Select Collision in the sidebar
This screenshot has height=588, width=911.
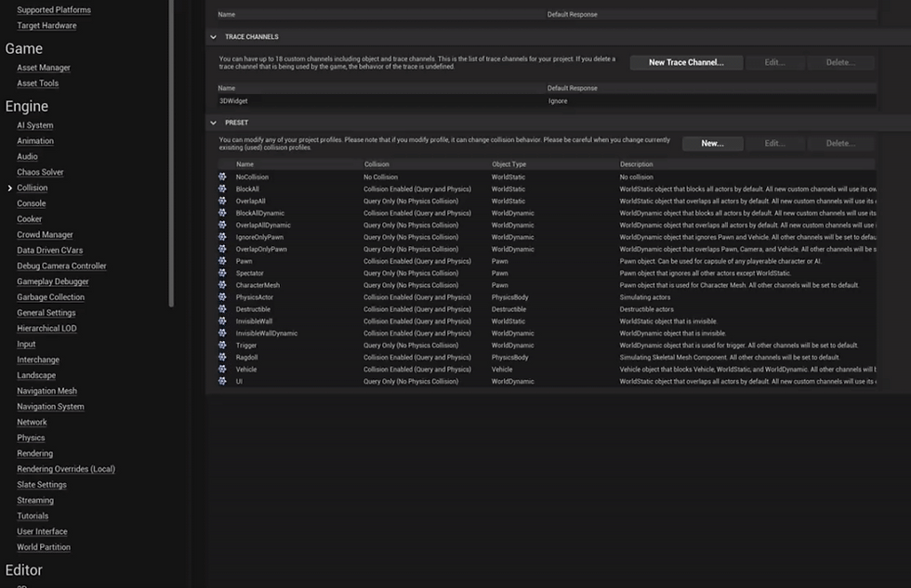33,188
